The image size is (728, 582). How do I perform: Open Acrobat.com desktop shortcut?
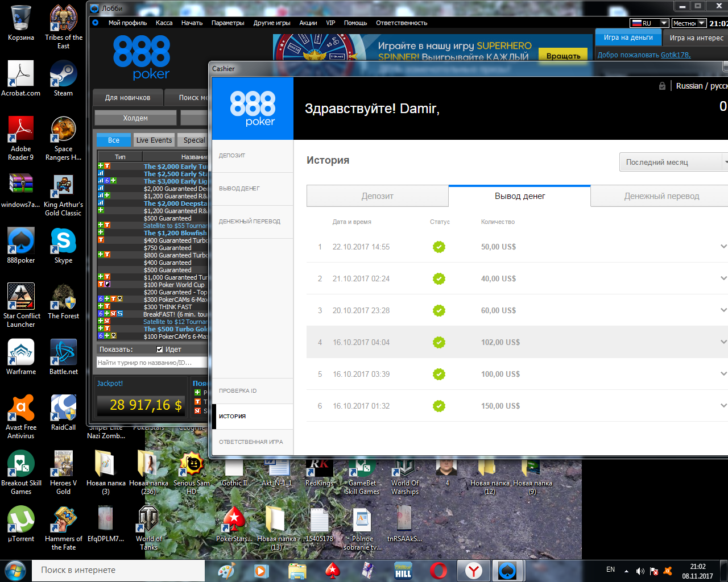pos(21,78)
